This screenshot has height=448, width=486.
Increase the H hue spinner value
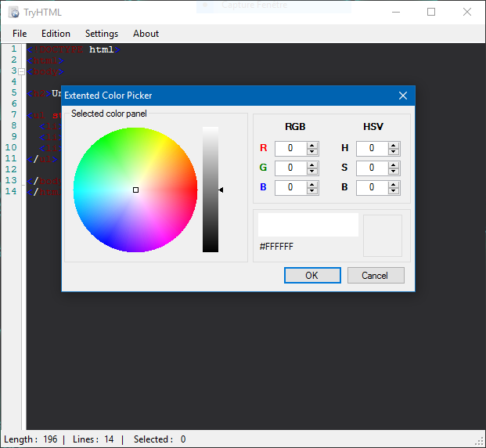click(x=394, y=145)
